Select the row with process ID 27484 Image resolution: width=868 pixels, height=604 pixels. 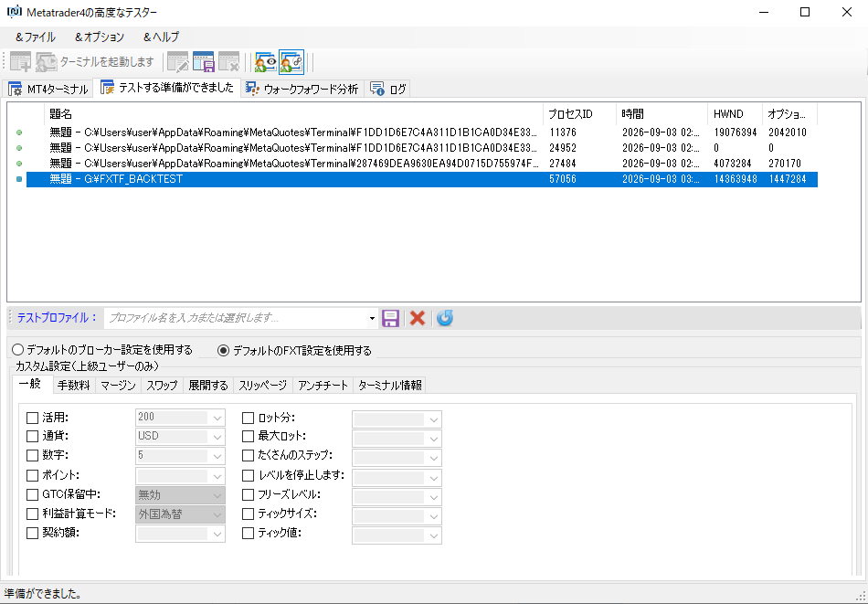422,164
